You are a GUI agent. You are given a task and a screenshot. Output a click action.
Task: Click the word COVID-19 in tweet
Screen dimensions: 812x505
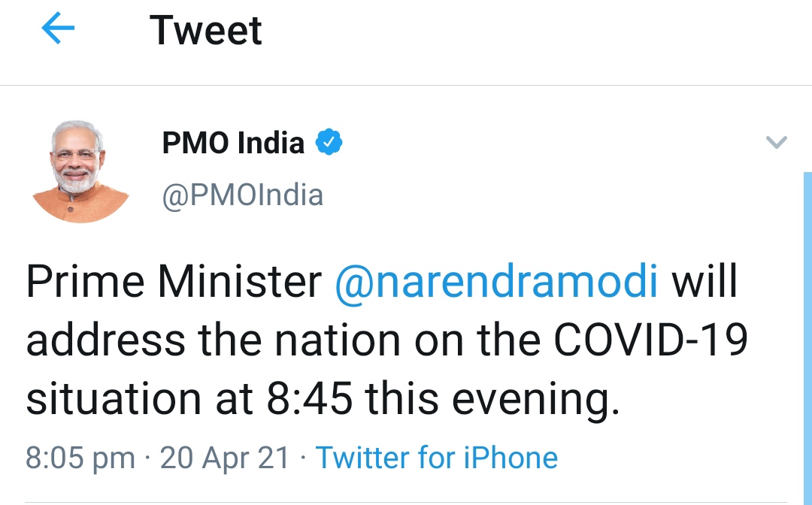tap(650, 341)
